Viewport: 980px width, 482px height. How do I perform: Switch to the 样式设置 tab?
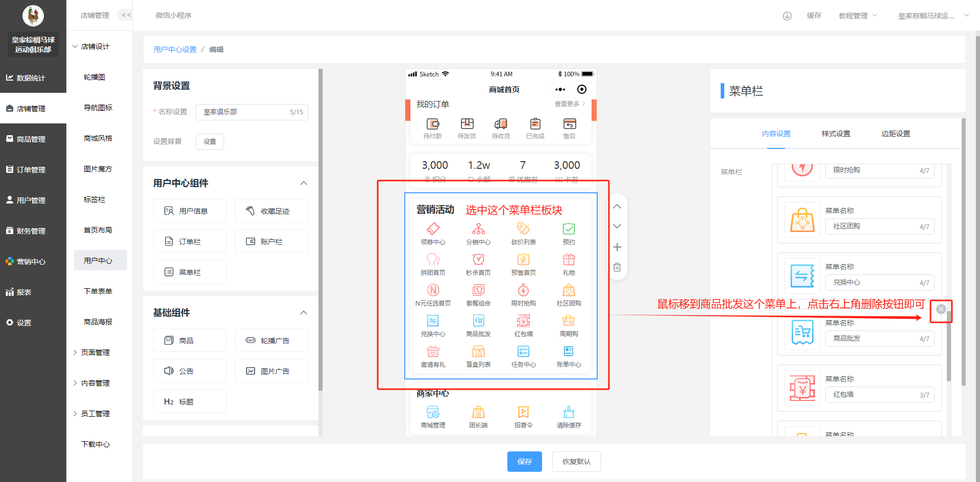(x=836, y=134)
